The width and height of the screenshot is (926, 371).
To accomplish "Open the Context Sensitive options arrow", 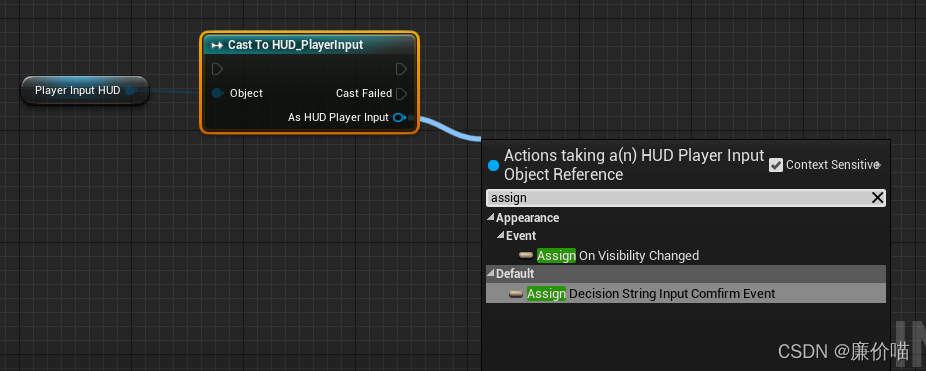I will (879, 165).
